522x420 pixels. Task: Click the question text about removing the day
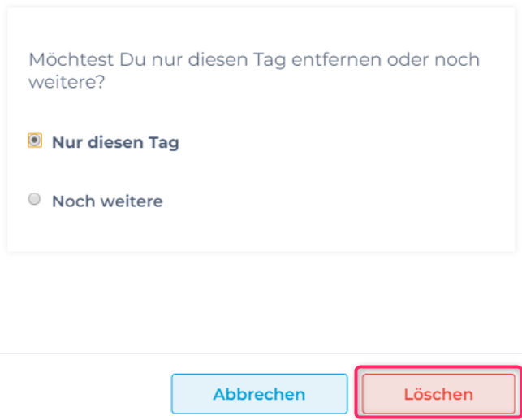253,71
